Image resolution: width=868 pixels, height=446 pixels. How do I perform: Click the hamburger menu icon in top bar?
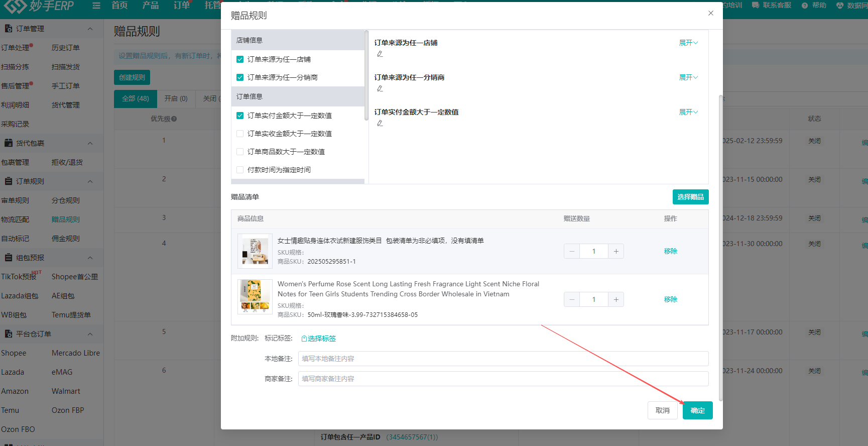(96, 6)
